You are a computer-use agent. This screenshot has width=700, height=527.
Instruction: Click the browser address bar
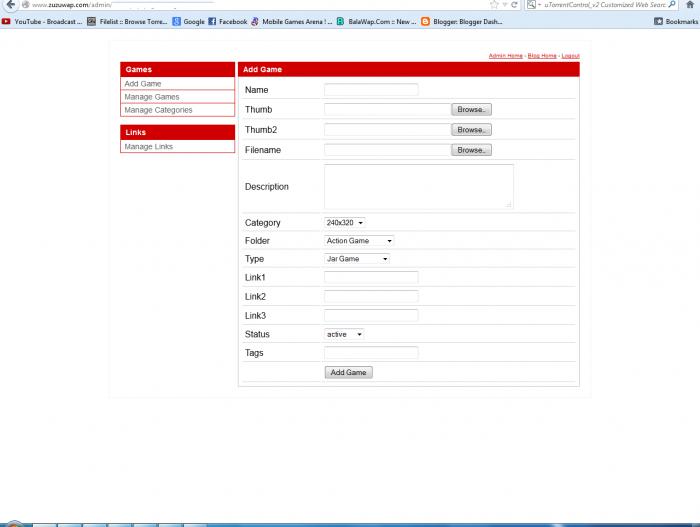pyautogui.click(x=254, y=4)
